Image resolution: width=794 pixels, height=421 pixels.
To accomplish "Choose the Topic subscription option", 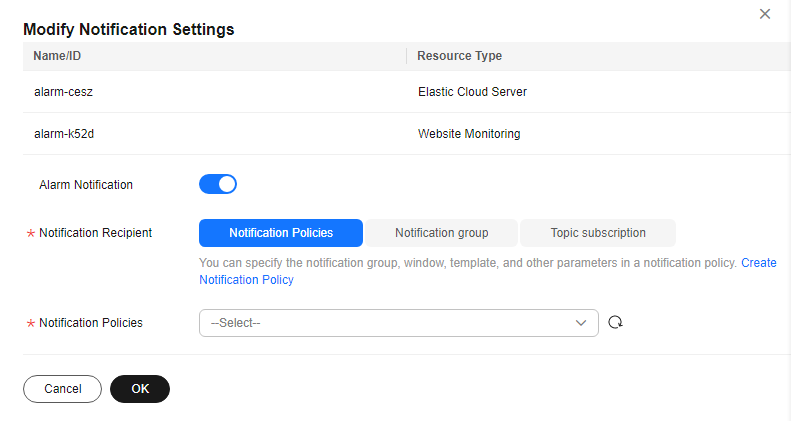I will click(x=598, y=233).
